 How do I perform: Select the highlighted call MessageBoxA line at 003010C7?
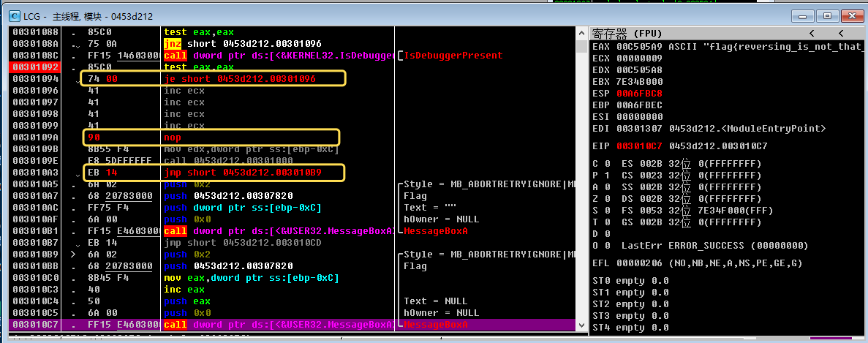click(x=278, y=324)
